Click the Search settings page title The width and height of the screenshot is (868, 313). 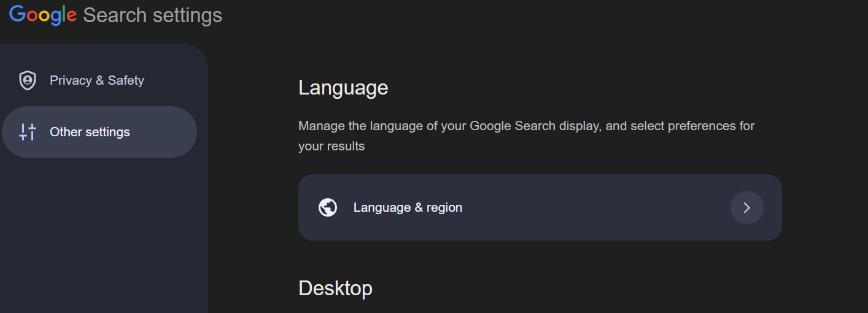[152, 15]
